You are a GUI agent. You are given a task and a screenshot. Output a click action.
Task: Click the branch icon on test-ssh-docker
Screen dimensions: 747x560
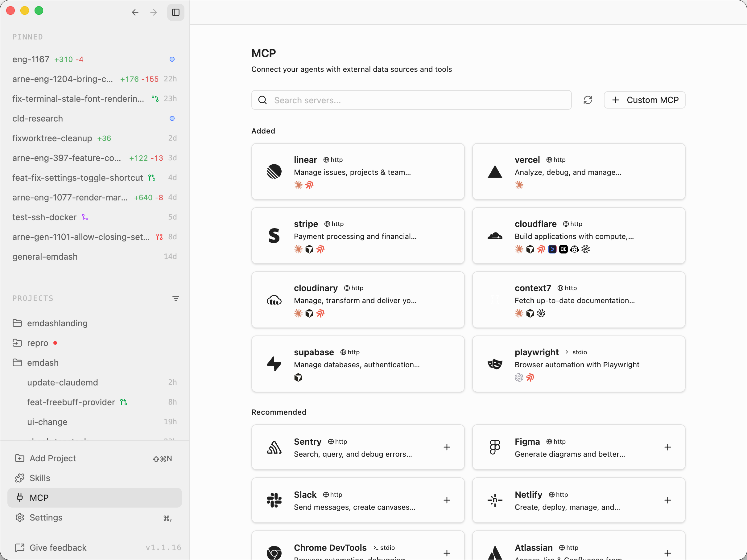coord(85,217)
